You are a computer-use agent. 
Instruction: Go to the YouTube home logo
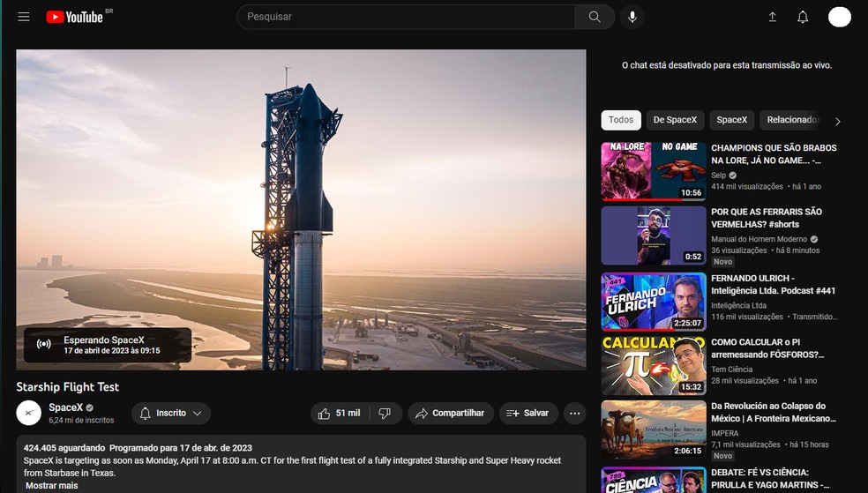tap(75, 17)
